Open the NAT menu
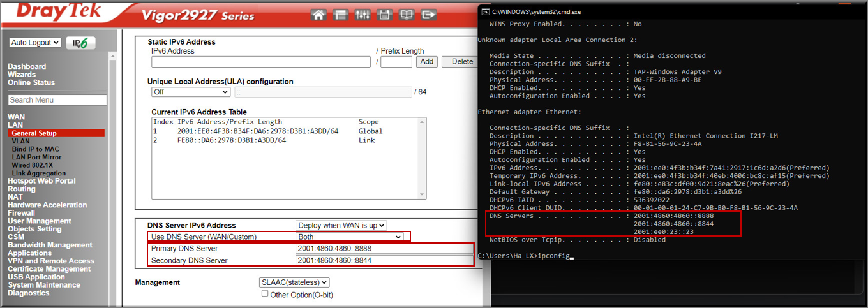The height and width of the screenshot is (308, 868). pyautogui.click(x=15, y=197)
